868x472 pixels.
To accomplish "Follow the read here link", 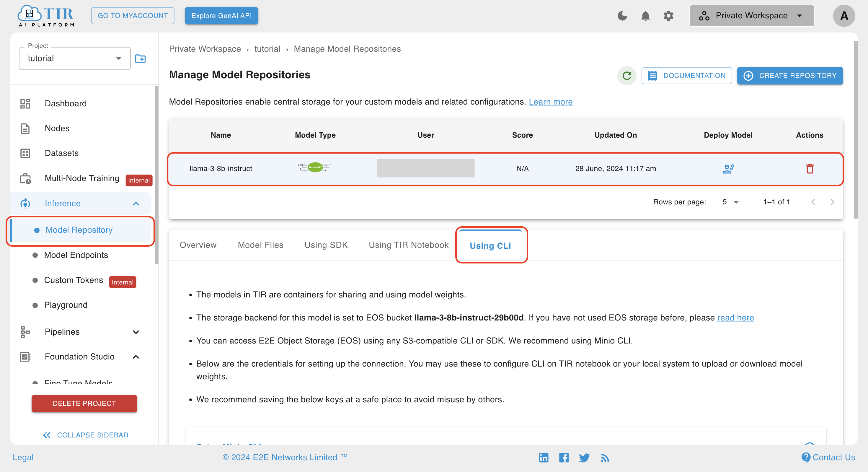I will click(735, 318).
